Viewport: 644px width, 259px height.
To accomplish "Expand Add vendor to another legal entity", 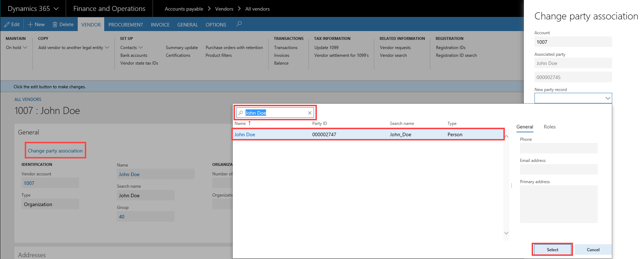I will (x=73, y=48).
